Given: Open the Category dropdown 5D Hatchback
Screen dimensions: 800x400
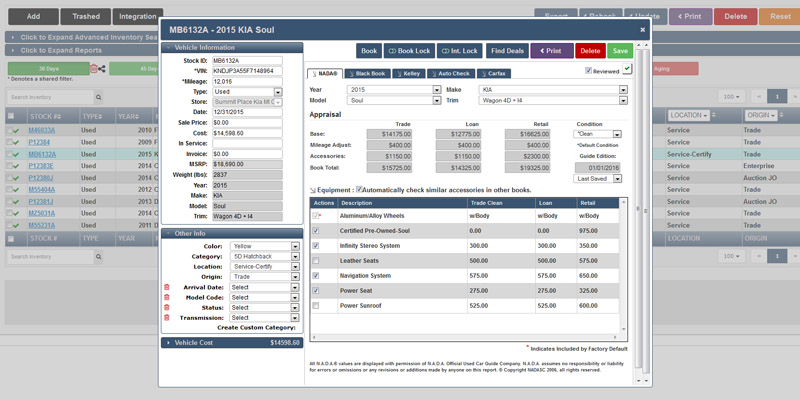Looking at the screenshot, I should pos(265,257).
